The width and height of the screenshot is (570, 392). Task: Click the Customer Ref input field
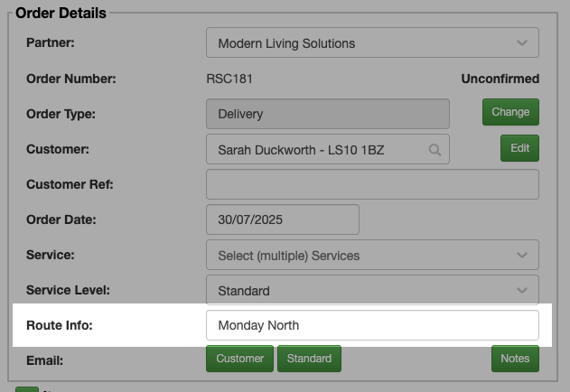[372, 184]
